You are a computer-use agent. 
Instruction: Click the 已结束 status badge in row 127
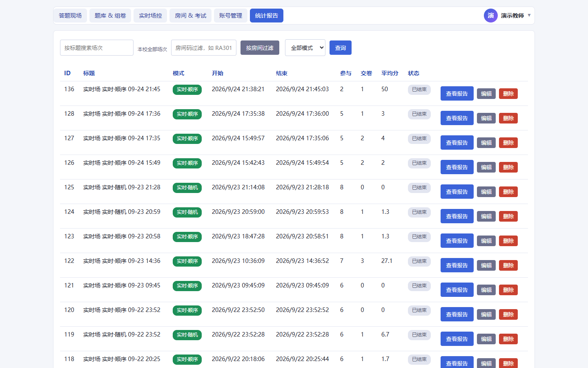coord(419,139)
